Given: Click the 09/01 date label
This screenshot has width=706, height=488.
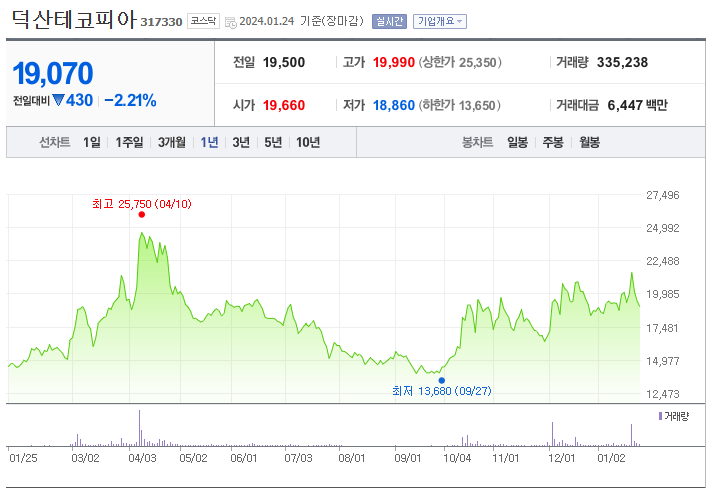Looking at the screenshot, I should tap(407, 458).
